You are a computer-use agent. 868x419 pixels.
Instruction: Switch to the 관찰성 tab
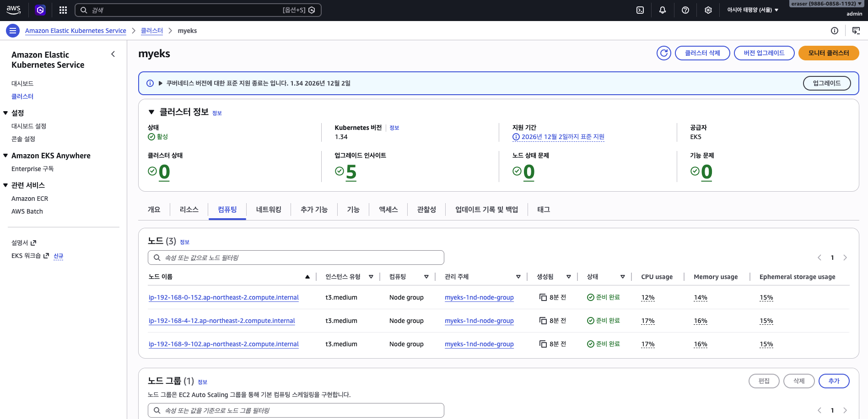pyautogui.click(x=426, y=209)
